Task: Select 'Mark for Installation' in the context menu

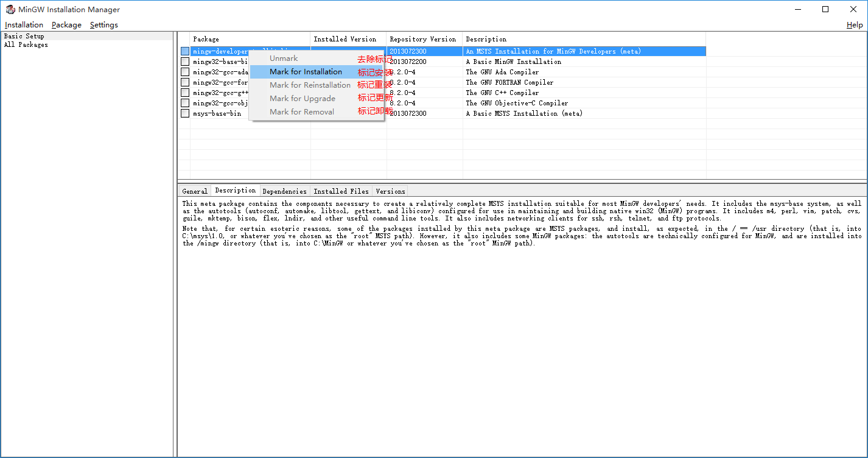Action: click(x=306, y=71)
